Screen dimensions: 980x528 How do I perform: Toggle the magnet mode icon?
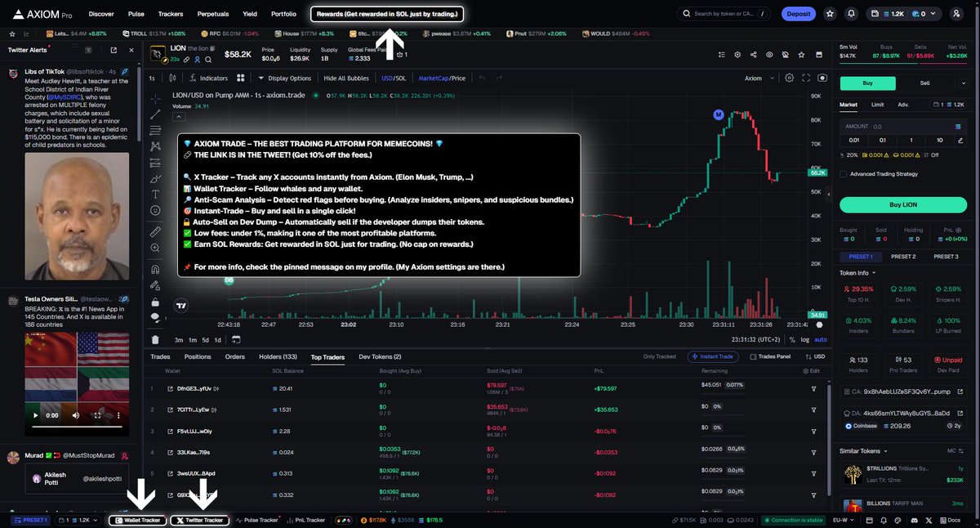[x=155, y=268]
